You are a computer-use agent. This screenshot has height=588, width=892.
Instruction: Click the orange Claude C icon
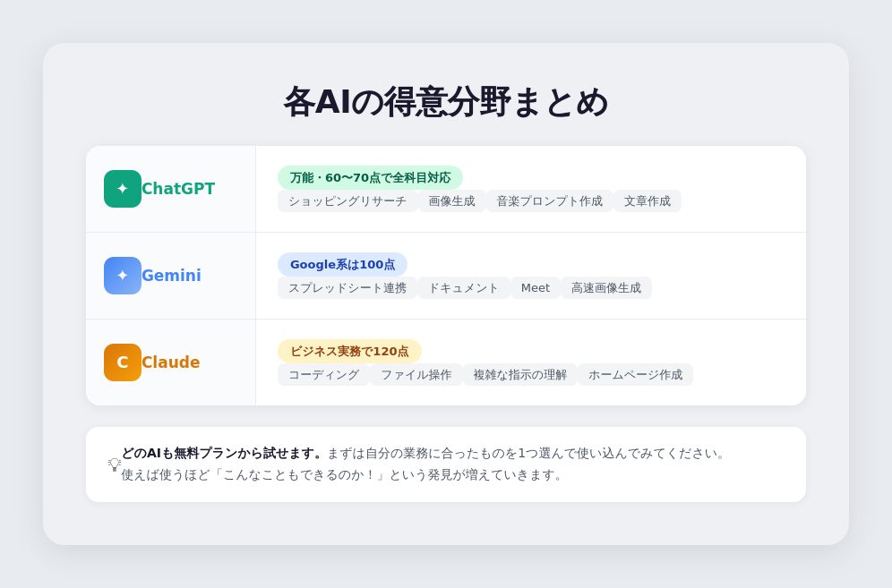click(123, 362)
